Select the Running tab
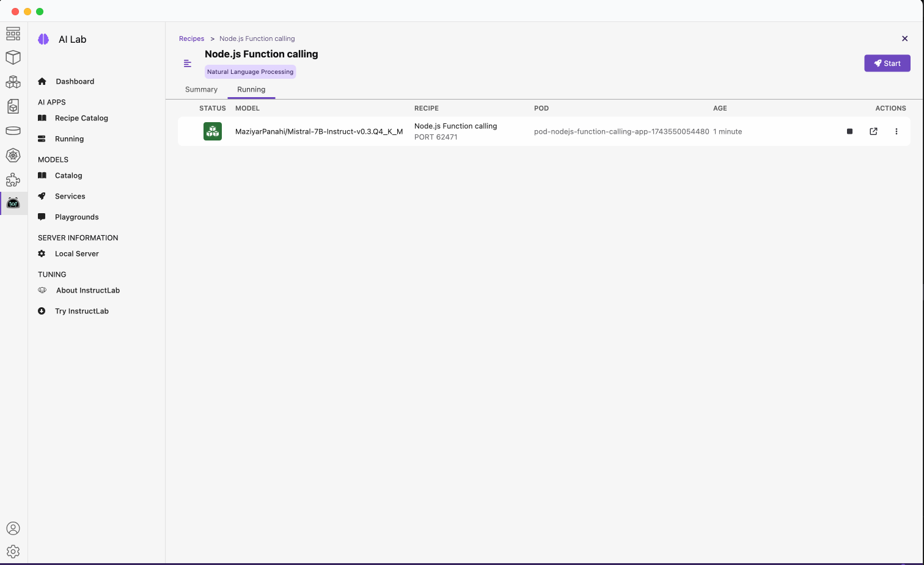The height and width of the screenshot is (565, 924). point(251,90)
